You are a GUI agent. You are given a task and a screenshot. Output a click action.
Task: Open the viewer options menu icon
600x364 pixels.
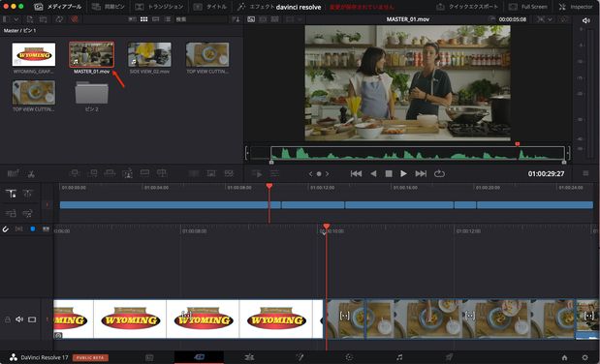[585, 174]
